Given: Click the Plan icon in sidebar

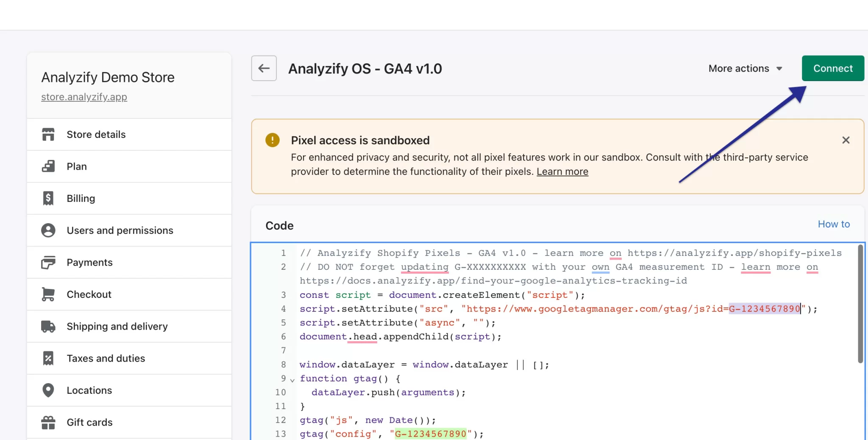Looking at the screenshot, I should coord(48,166).
